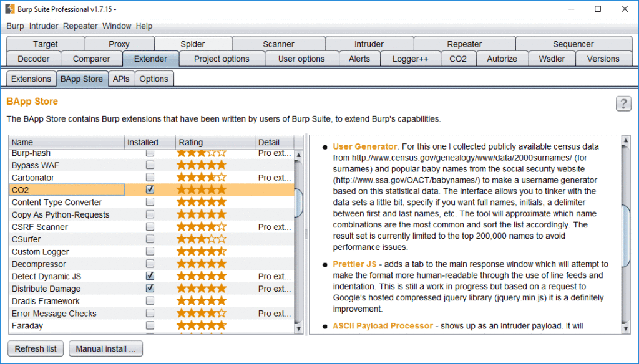Click the User Generator heading
This screenshot has height=364, width=639.
tap(364, 146)
